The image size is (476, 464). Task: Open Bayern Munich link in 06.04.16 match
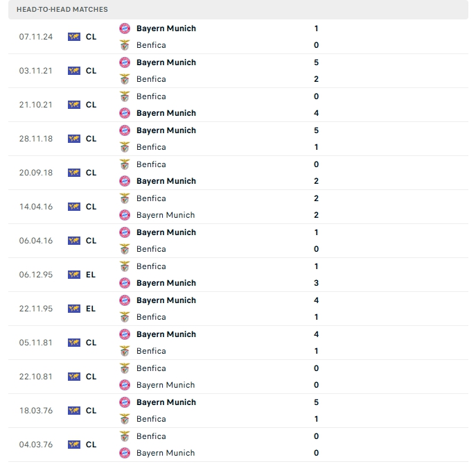[166, 232]
